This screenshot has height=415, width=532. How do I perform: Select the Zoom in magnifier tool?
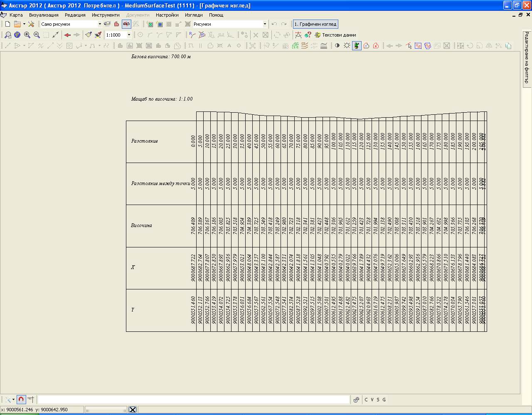(27, 35)
